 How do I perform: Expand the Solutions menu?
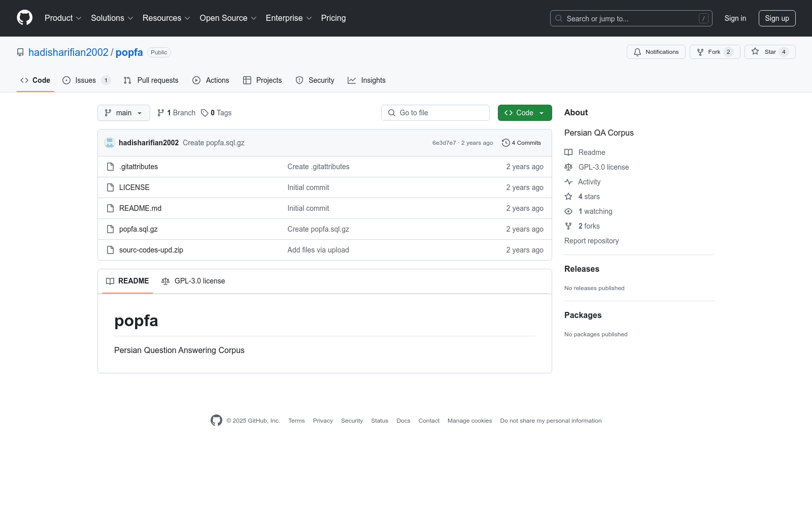tap(112, 18)
